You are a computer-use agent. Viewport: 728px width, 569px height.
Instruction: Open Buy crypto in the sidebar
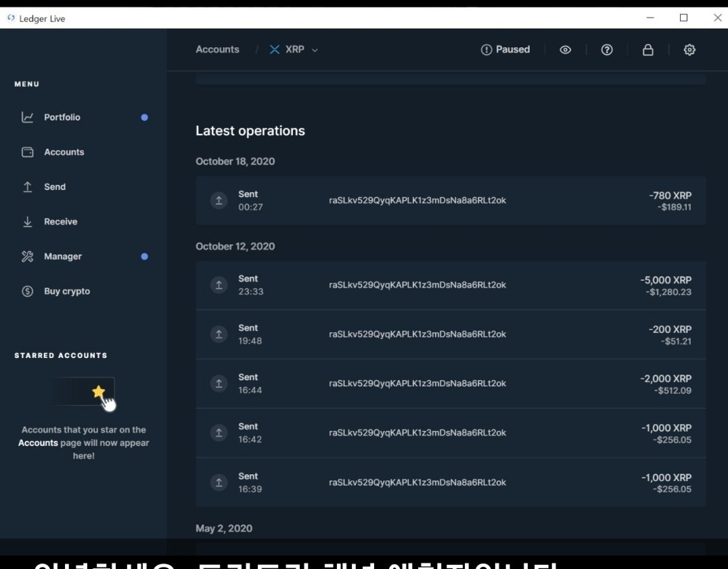pos(84,292)
